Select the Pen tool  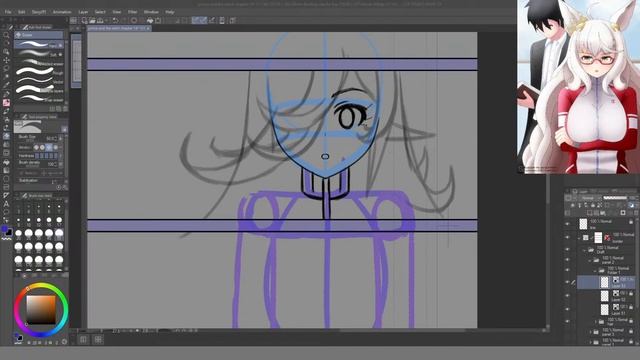click(x=6, y=94)
